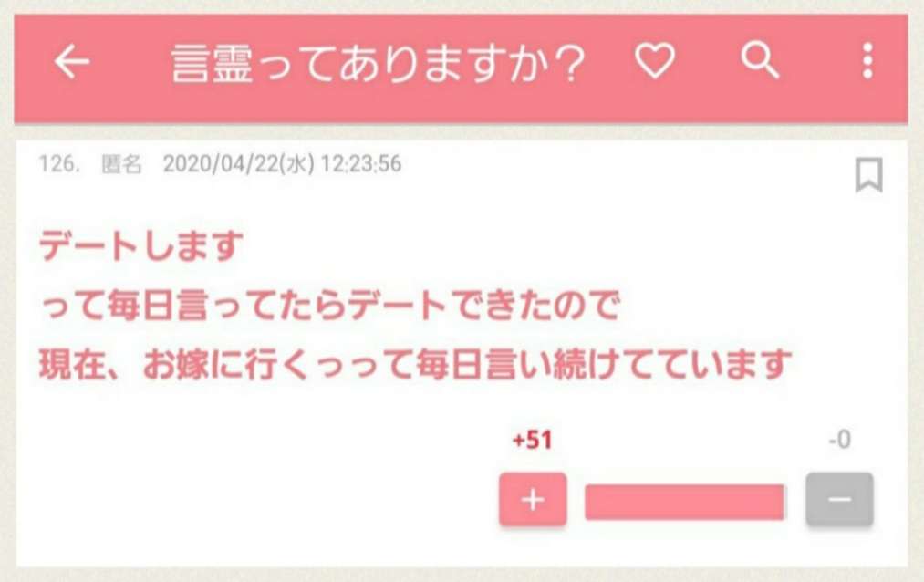
Task: Click comment line デートします
Action: [140, 245]
